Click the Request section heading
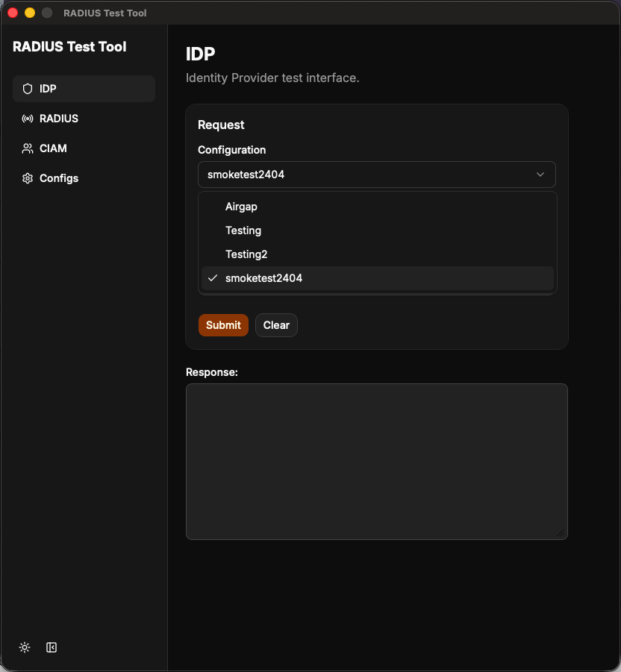621x672 pixels. (221, 125)
